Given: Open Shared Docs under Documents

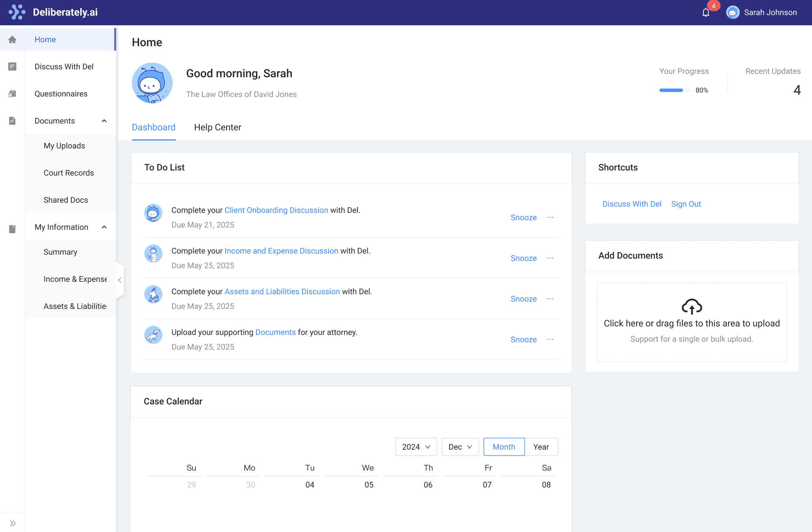Looking at the screenshot, I should pos(66,200).
